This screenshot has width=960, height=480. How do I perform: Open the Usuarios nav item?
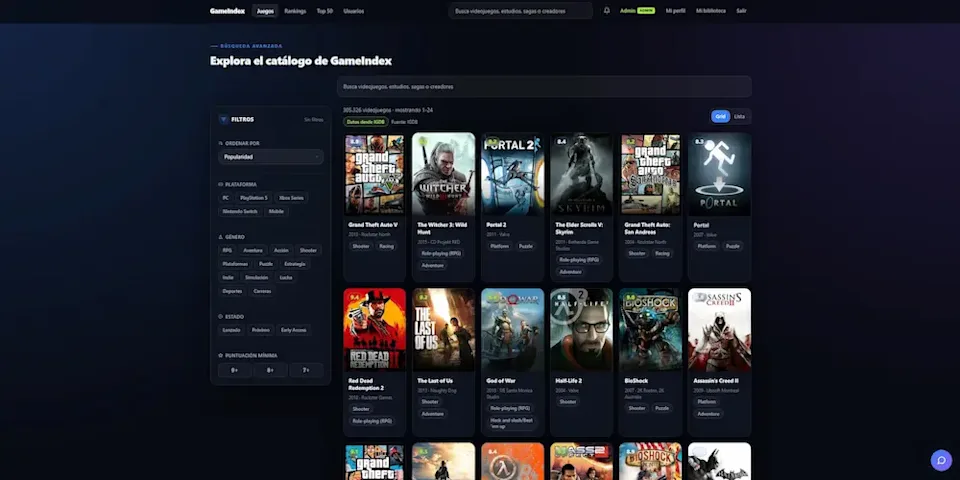click(354, 11)
